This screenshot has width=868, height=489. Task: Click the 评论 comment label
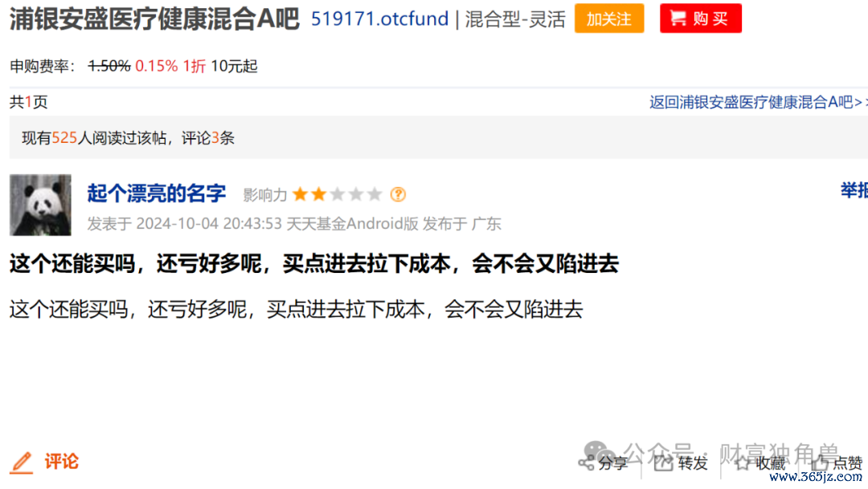[61, 462]
